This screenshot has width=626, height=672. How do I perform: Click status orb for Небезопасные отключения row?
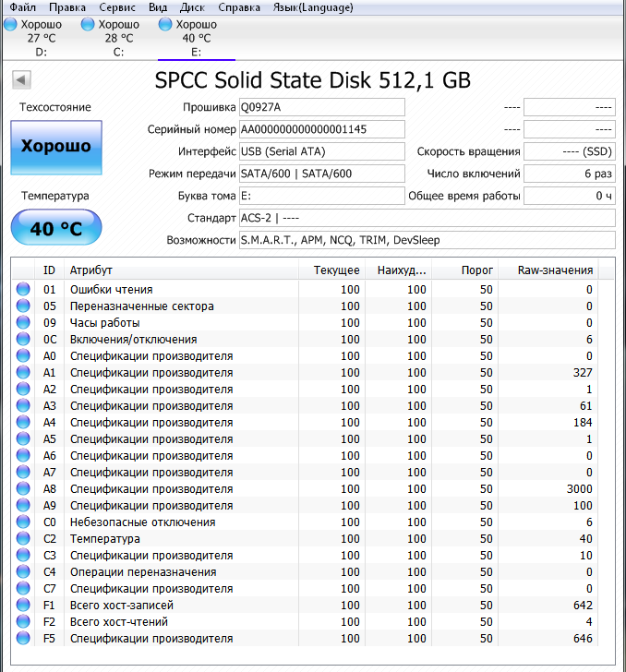pos(23,522)
